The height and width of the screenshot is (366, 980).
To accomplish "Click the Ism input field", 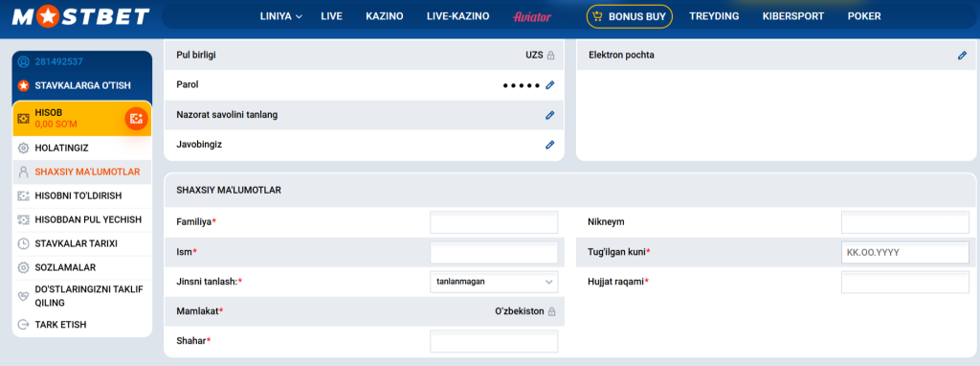I will point(494,252).
